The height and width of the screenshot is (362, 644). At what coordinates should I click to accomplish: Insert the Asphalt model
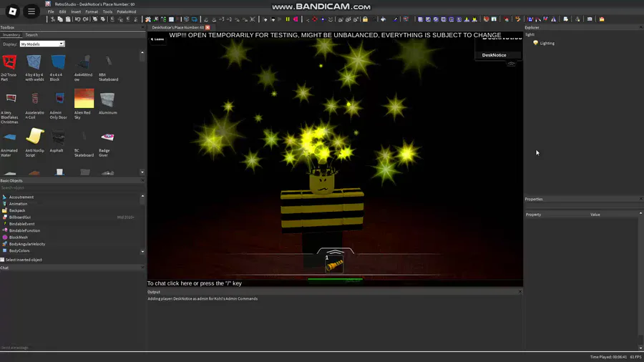[57, 141]
